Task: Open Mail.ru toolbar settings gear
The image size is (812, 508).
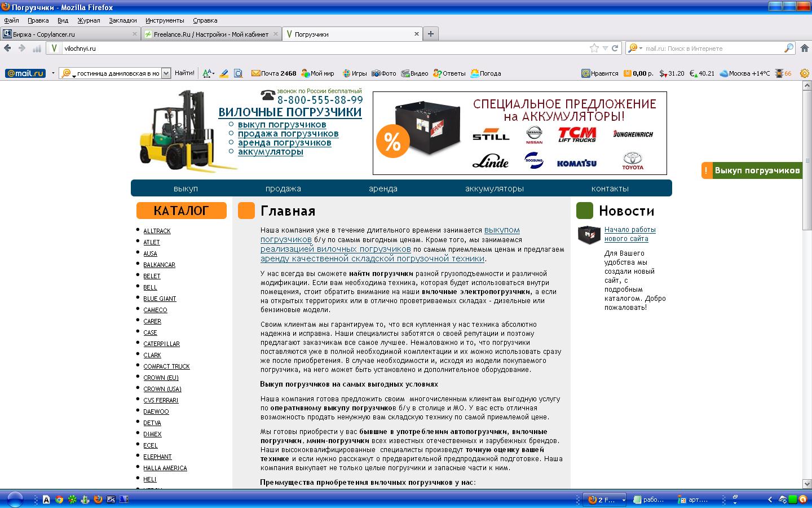Action: tap(804, 73)
